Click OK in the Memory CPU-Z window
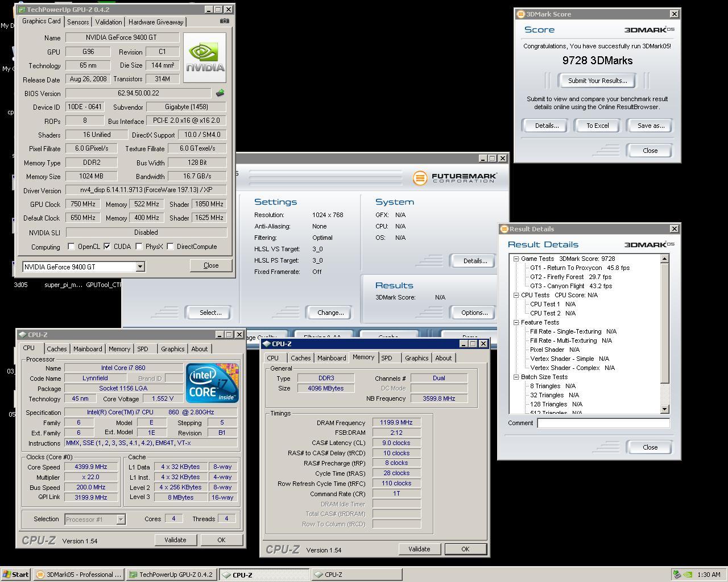Screen dimensions: 728x582 (465, 549)
